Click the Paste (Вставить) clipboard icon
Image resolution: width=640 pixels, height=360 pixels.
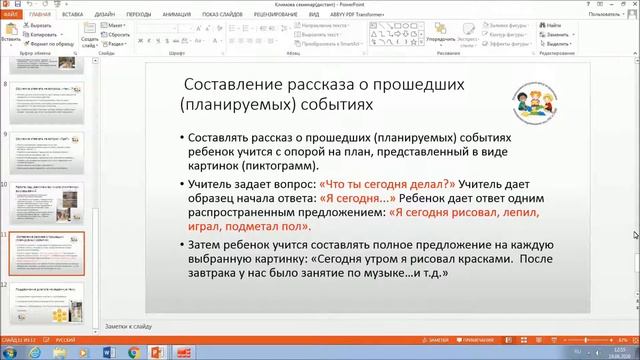(11, 29)
